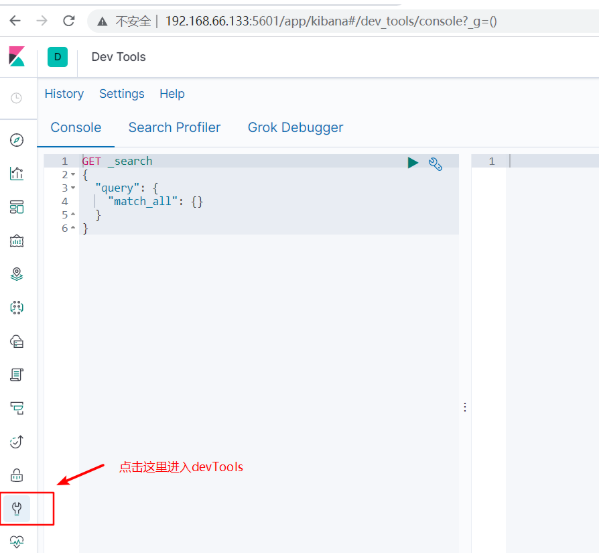Screen dimensions: 600x553
Task: Open request options wrench icon in editor
Action: click(435, 164)
